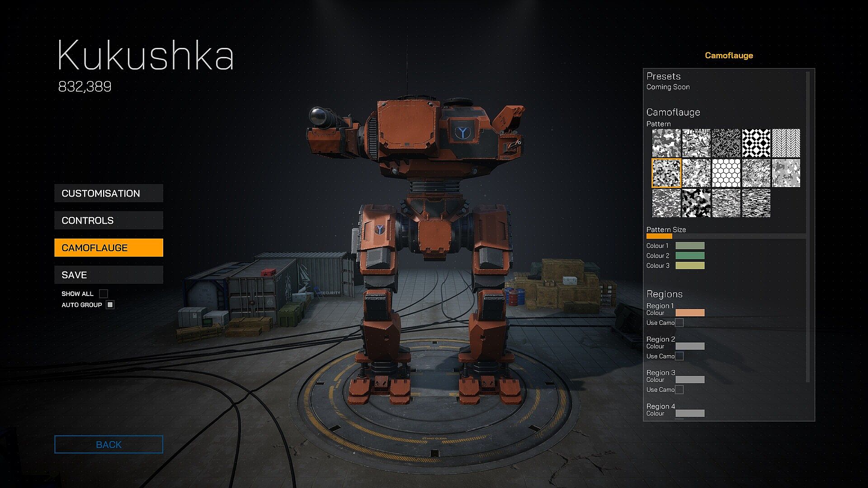Pick the chevron herringbone camo pattern
The image size is (868, 488).
[786, 143]
